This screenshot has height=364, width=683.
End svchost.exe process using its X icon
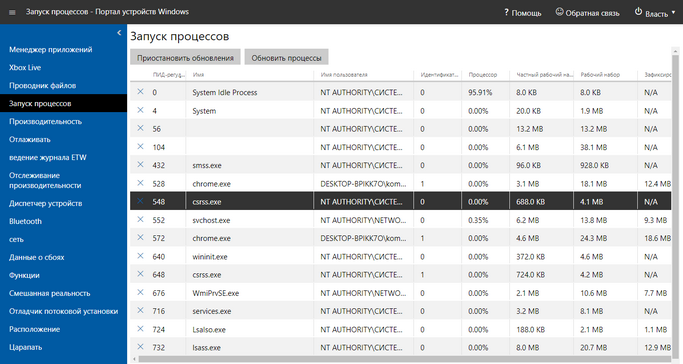[140, 219]
